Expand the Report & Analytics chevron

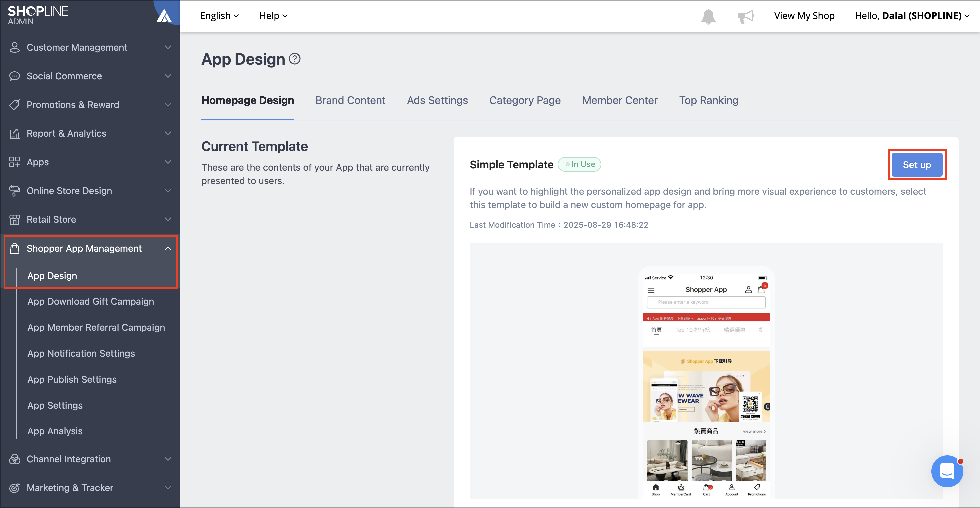click(168, 134)
